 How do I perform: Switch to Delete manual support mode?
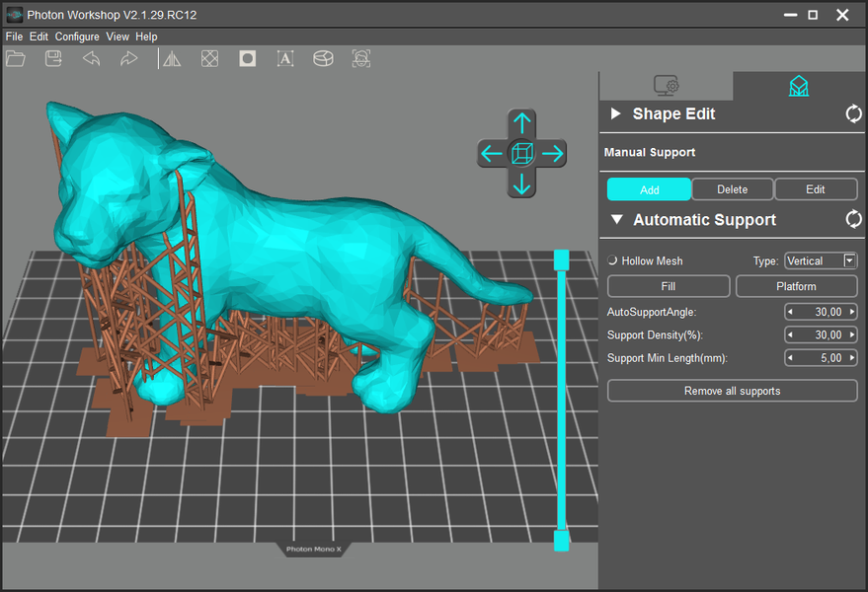(732, 189)
